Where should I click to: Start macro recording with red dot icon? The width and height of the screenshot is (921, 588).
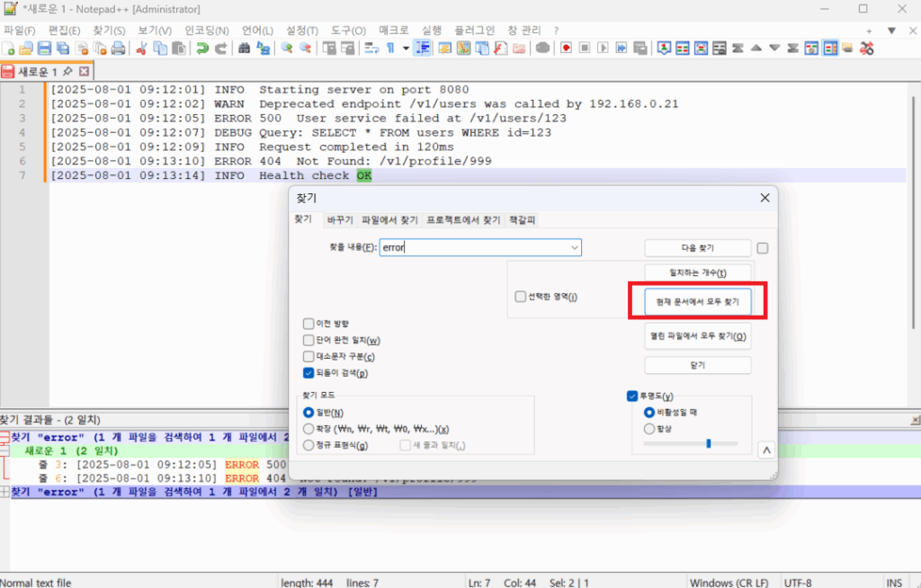(566, 49)
